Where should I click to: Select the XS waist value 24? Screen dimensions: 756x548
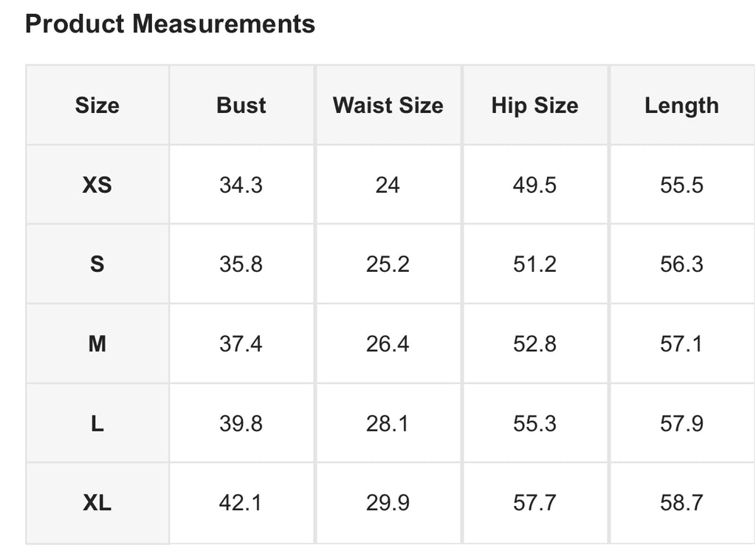(x=388, y=185)
